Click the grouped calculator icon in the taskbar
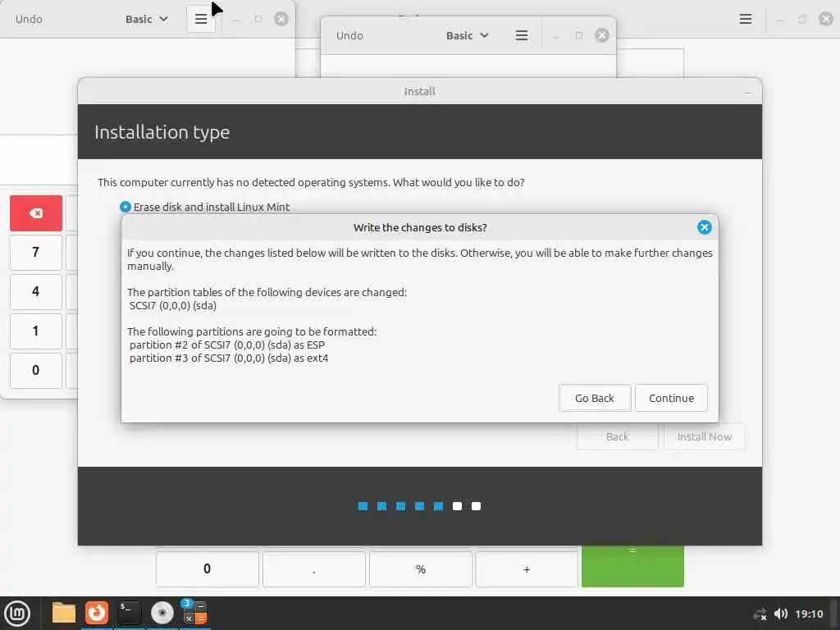Screen dimensions: 840x630 tap(194, 613)
